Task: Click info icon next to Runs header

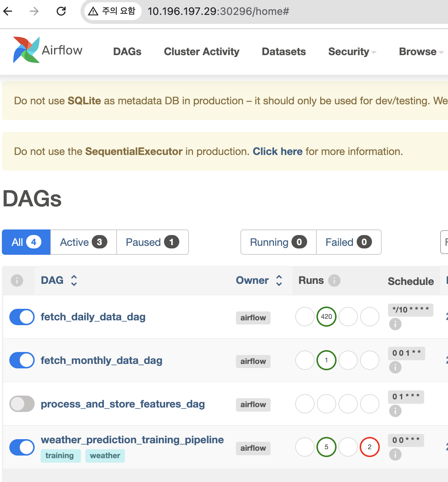Action: click(x=334, y=280)
